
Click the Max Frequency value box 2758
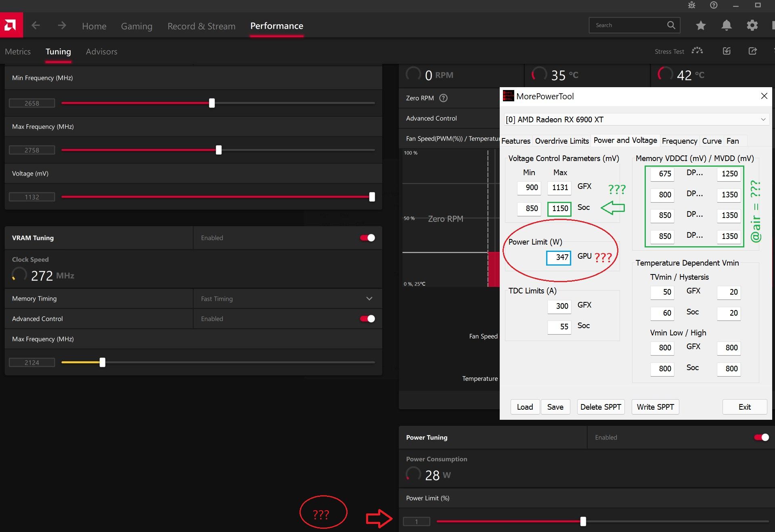coord(32,150)
